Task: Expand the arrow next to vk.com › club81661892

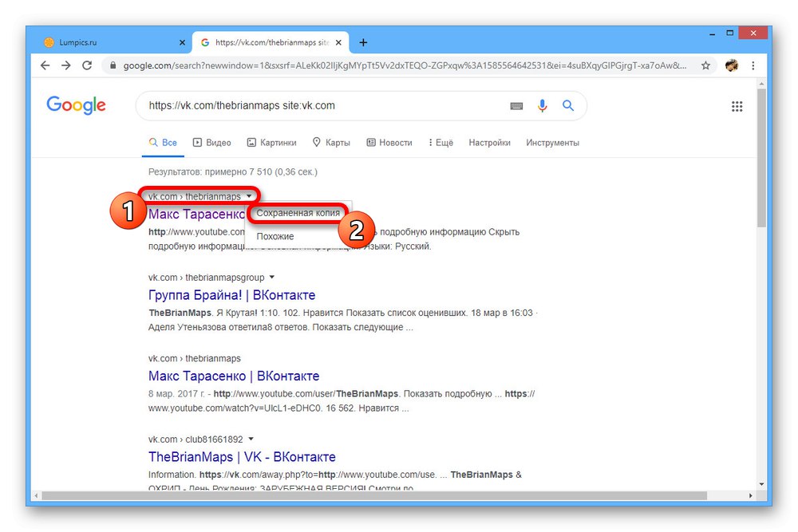Action: click(x=251, y=439)
